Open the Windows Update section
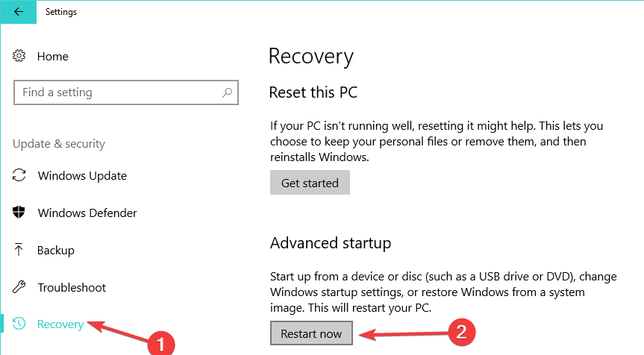644x355 pixels. [x=82, y=176]
